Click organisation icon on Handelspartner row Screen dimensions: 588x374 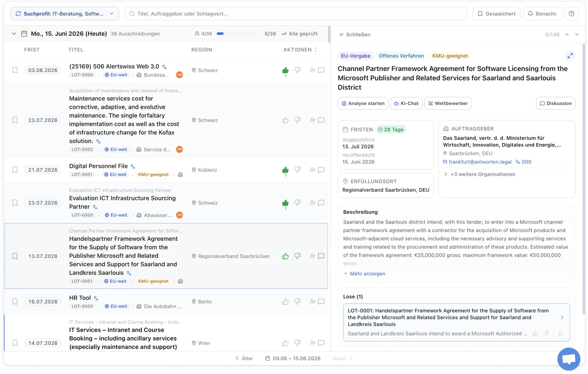[x=180, y=281]
